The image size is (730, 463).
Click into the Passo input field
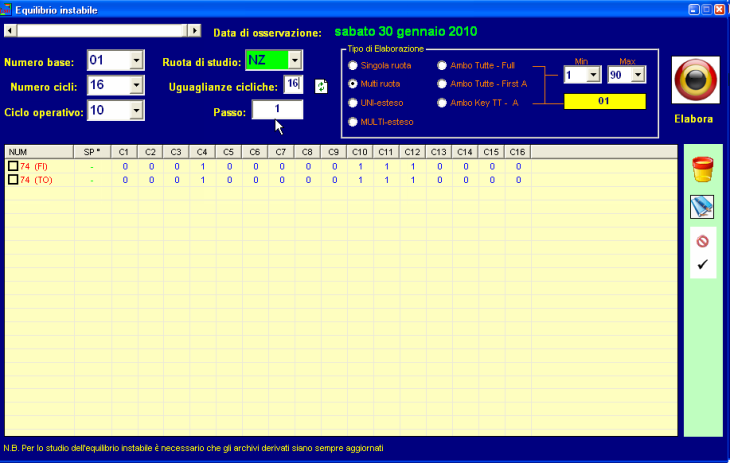pos(276,110)
